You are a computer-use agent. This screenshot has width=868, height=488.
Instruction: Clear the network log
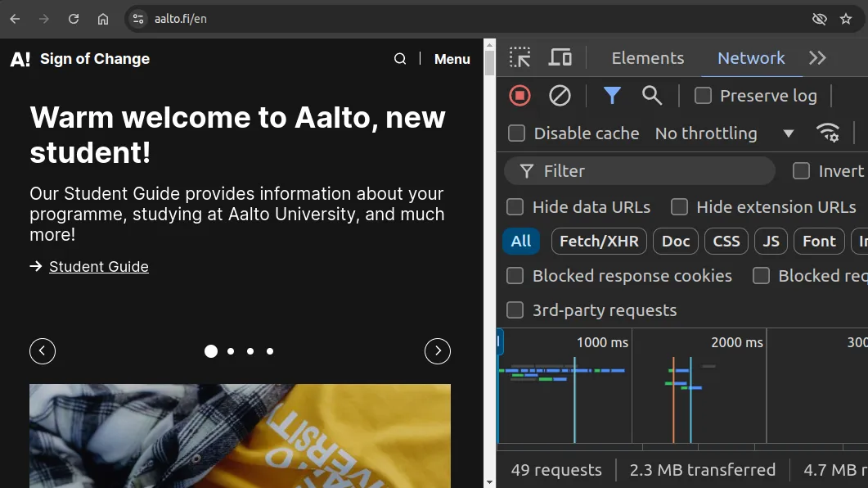[x=560, y=96]
